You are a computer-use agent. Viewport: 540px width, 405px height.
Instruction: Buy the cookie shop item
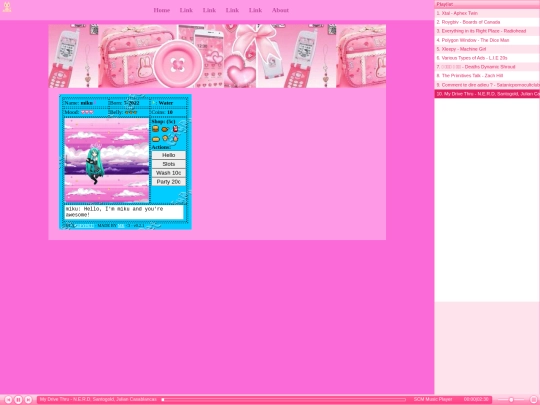(165, 138)
